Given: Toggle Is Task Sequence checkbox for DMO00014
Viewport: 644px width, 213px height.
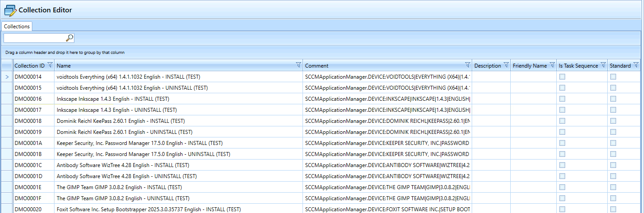Looking at the screenshot, I should (562, 77).
